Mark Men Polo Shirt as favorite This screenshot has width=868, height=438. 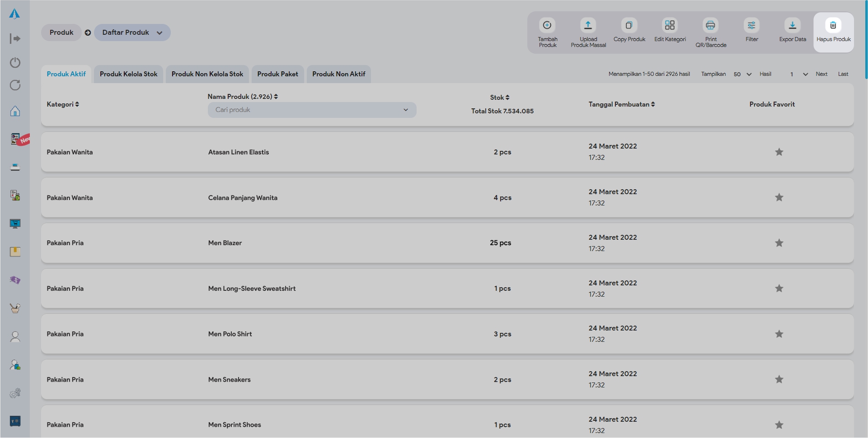[x=779, y=334]
